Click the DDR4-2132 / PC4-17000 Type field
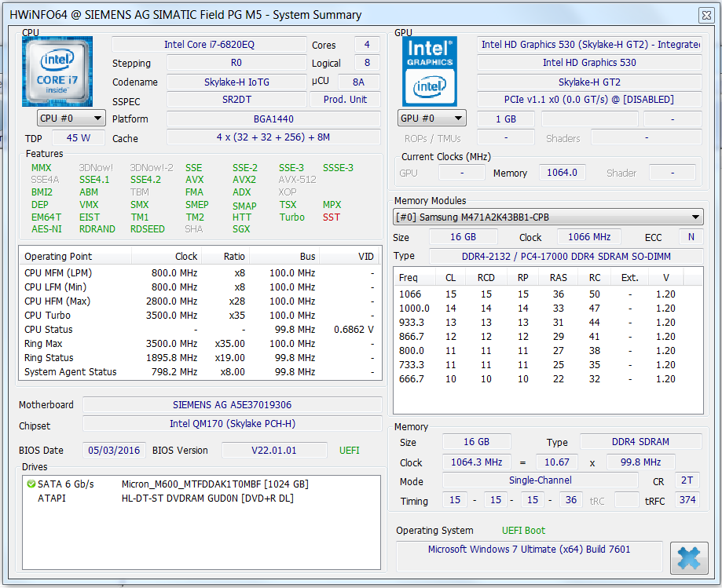 [566, 256]
